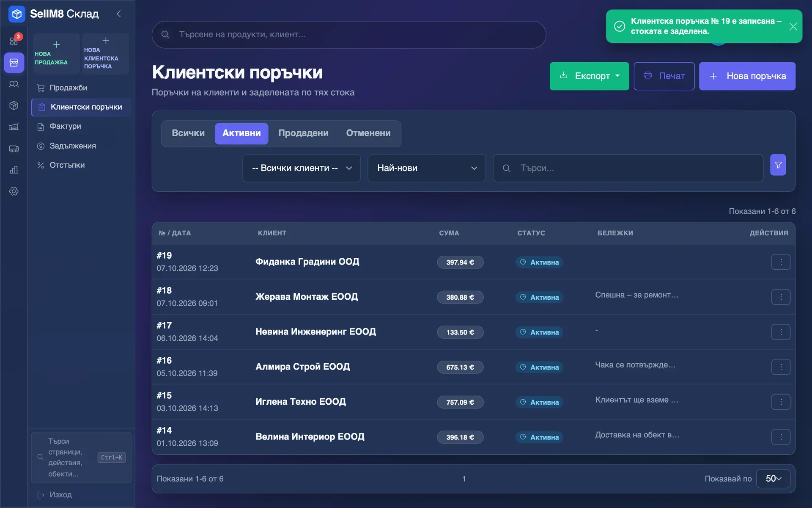Open the delivery truck icon in rail
The height and width of the screenshot is (508, 812).
14,149
